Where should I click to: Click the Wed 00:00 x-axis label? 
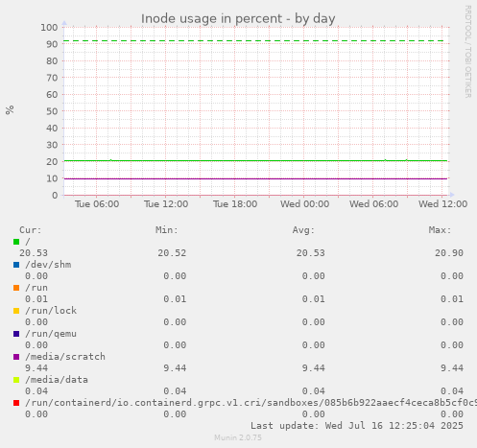click(305, 204)
